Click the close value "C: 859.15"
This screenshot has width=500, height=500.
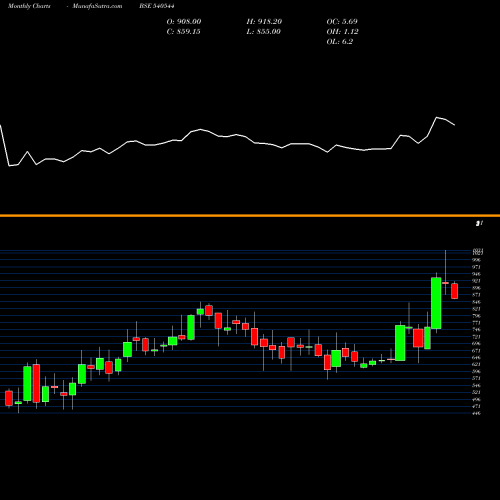click(x=183, y=32)
